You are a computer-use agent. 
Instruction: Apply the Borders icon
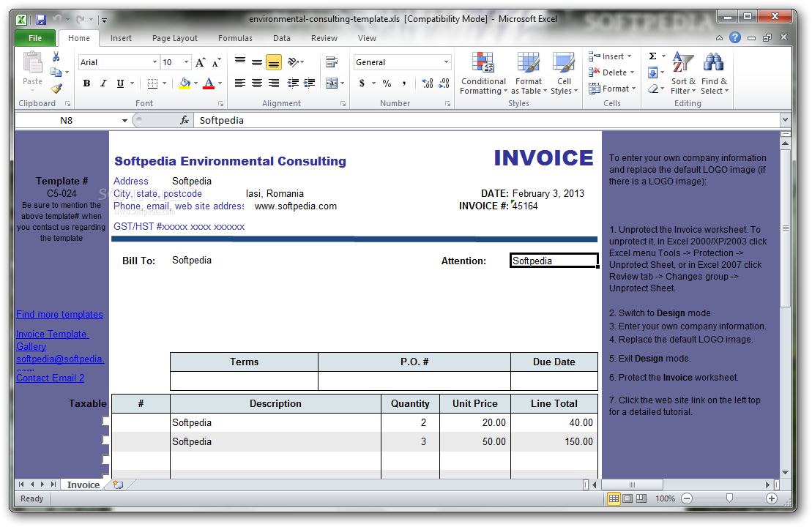pyautogui.click(x=152, y=83)
